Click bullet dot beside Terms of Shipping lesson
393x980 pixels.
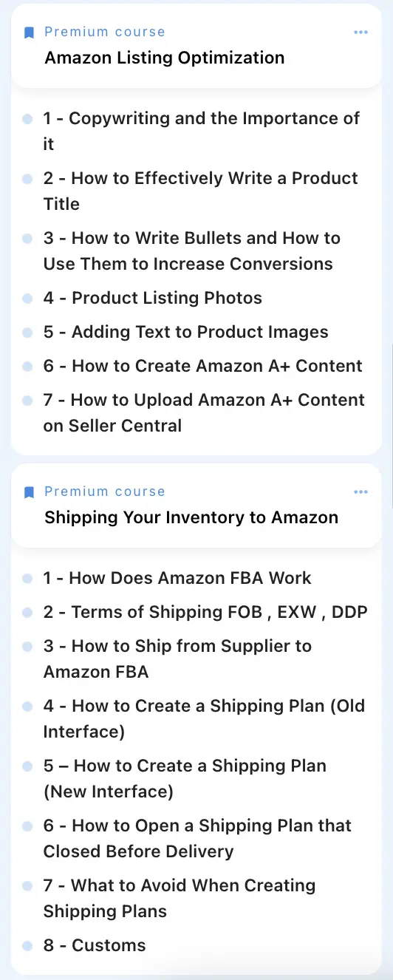coord(27,613)
